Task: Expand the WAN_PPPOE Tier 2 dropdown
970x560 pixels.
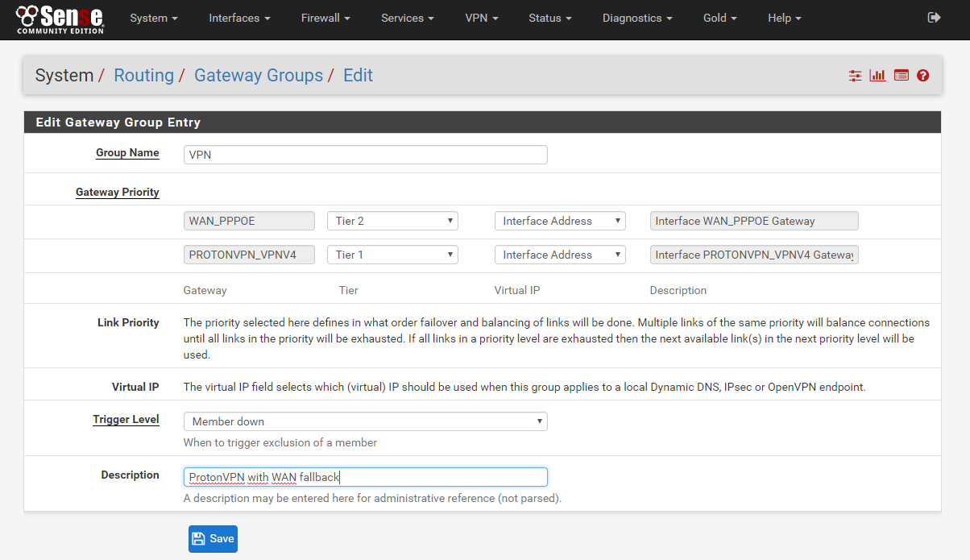Action: tap(392, 221)
